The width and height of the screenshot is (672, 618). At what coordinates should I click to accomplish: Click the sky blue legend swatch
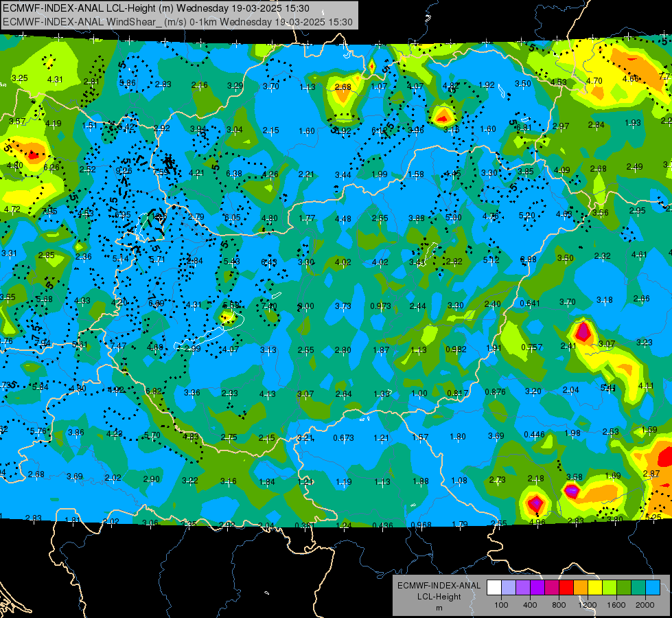653,587
